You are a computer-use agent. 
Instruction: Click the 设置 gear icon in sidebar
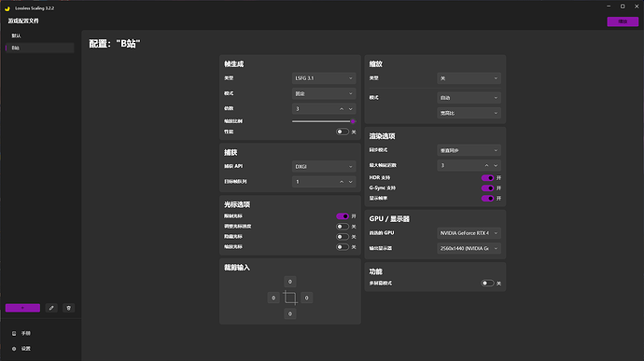[x=14, y=349]
